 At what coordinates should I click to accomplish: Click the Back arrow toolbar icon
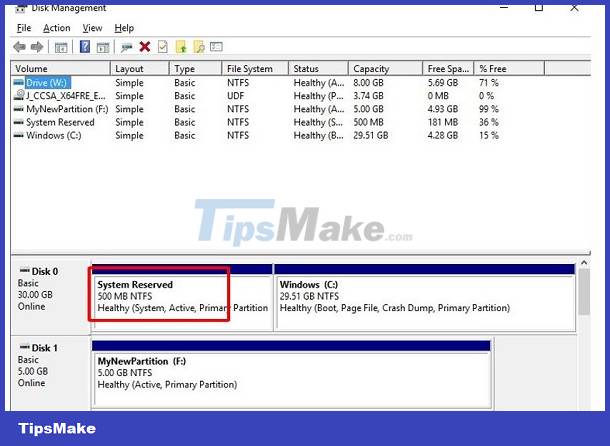click(19, 47)
